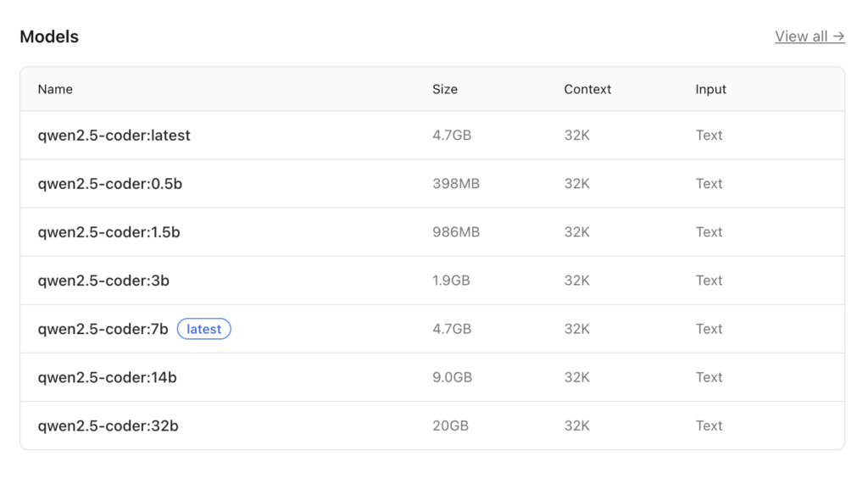Click the Size column header

[x=444, y=89]
